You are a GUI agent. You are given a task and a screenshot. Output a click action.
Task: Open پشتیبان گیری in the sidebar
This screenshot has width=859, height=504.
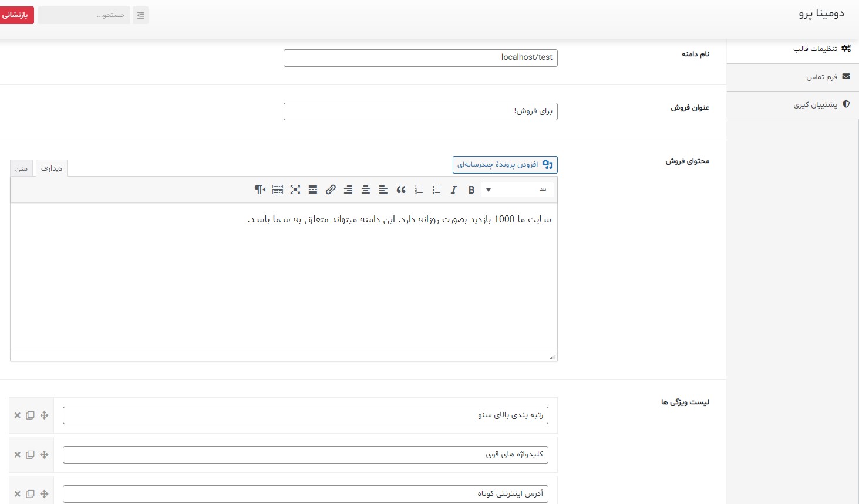coord(793,104)
